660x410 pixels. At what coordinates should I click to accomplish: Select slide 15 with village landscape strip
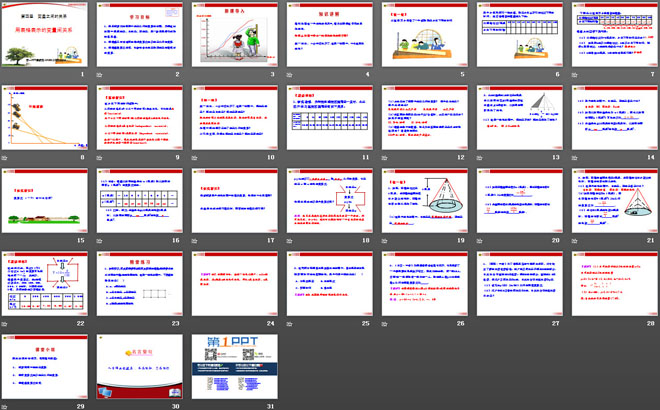pos(45,201)
